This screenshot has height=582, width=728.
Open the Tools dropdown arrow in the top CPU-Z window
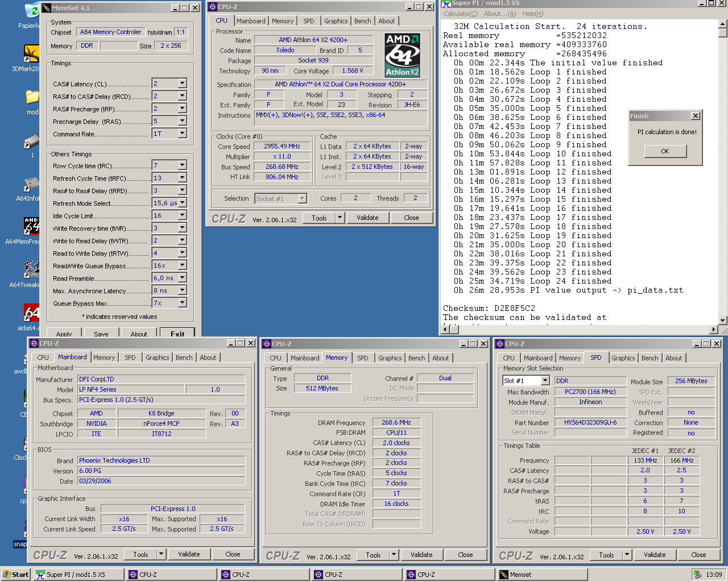pos(340,218)
